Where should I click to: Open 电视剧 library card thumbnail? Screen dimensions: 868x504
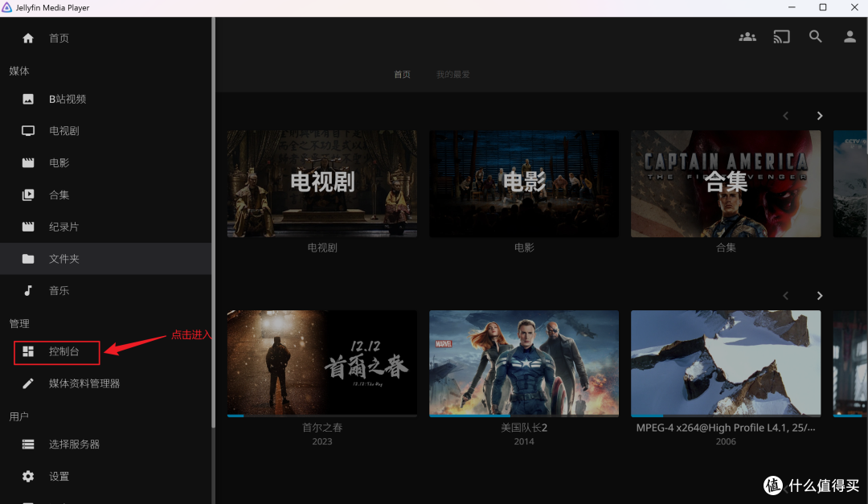point(322,184)
